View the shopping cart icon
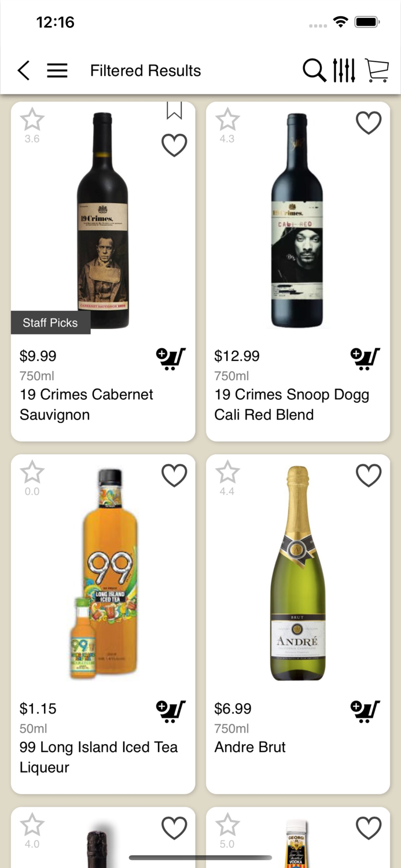The width and height of the screenshot is (401, 868). pos(377,70)
